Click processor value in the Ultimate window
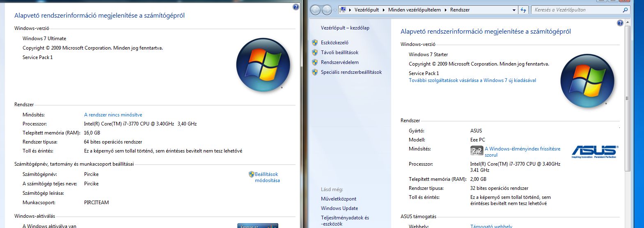 (140, 124)
